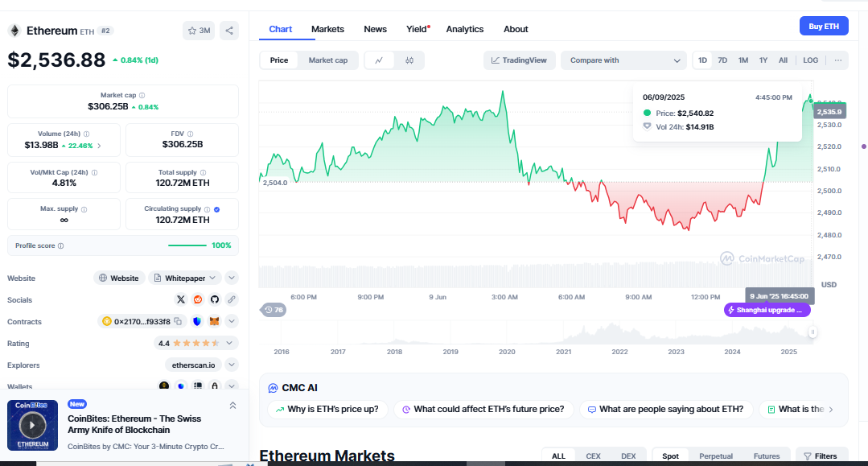Image resolution: width=868 pixels, height=466 pixels.
Task: Open the Markets tab
Action: tap(327, 29)
